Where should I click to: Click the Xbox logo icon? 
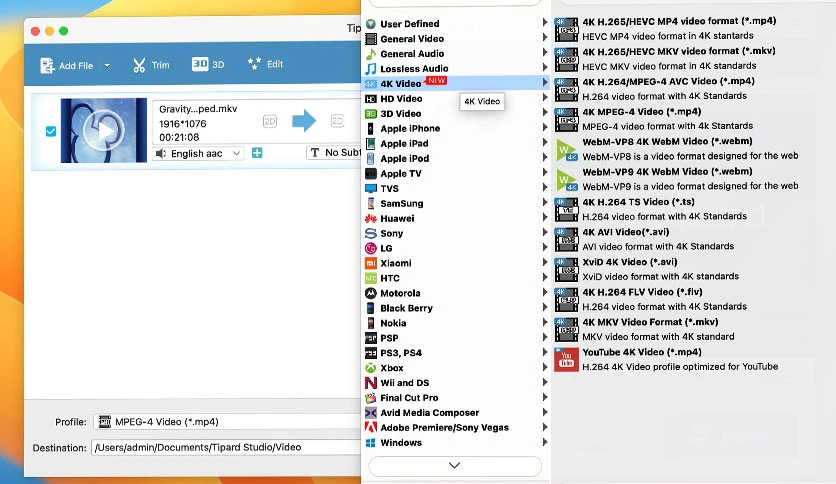click(x=371, y=368)
